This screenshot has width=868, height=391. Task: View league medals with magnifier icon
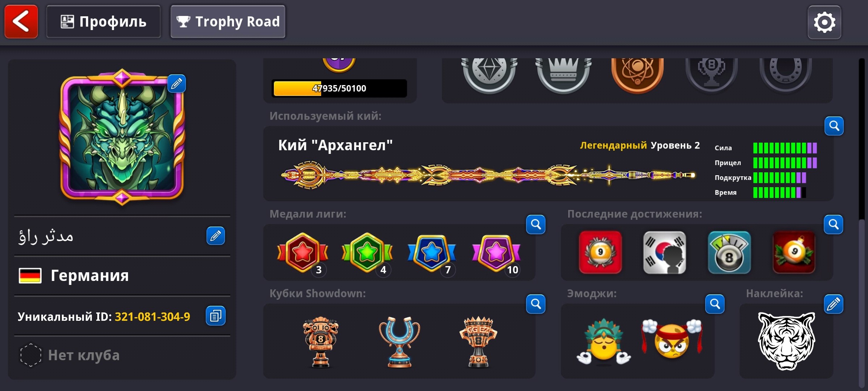[536, 225]
